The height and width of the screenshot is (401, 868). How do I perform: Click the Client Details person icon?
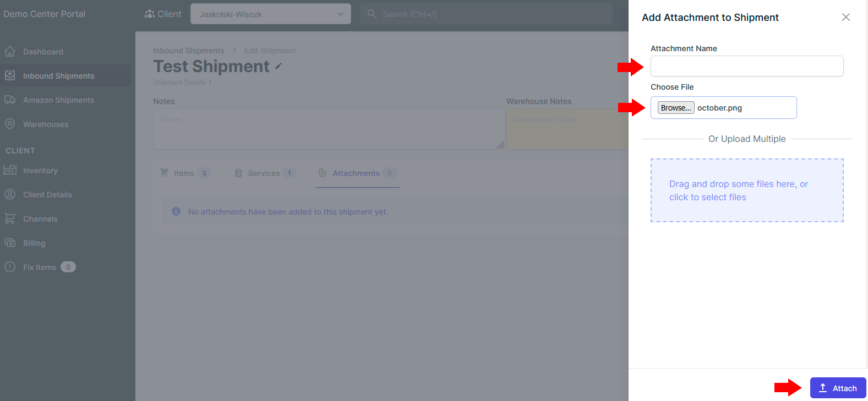pyautogui.click(x=10, y=194)
